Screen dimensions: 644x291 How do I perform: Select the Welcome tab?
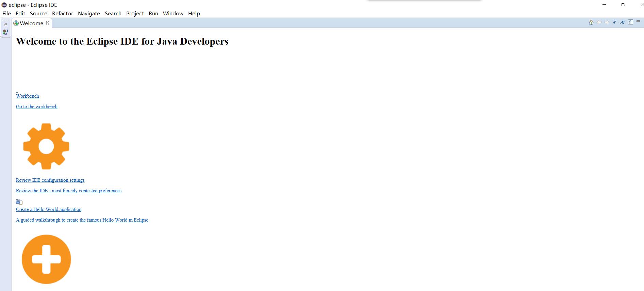click(31, 23)
